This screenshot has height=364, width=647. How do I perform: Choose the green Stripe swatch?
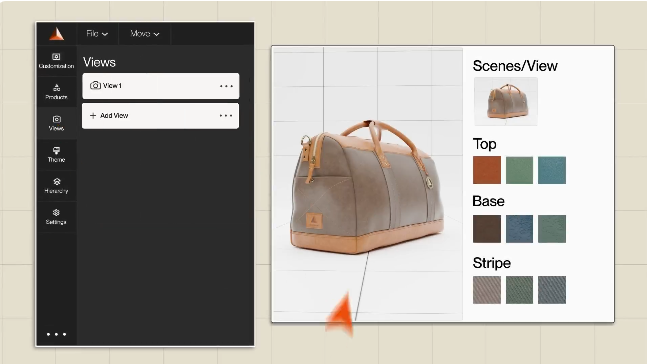(x=519, y=290)
